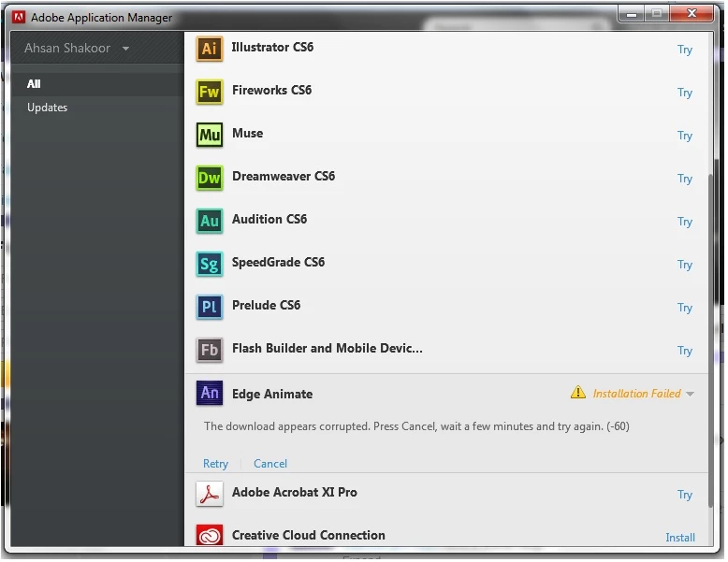Select the All category in sidebar
This screenshot has height=562, width=728.
coord(34,83)
